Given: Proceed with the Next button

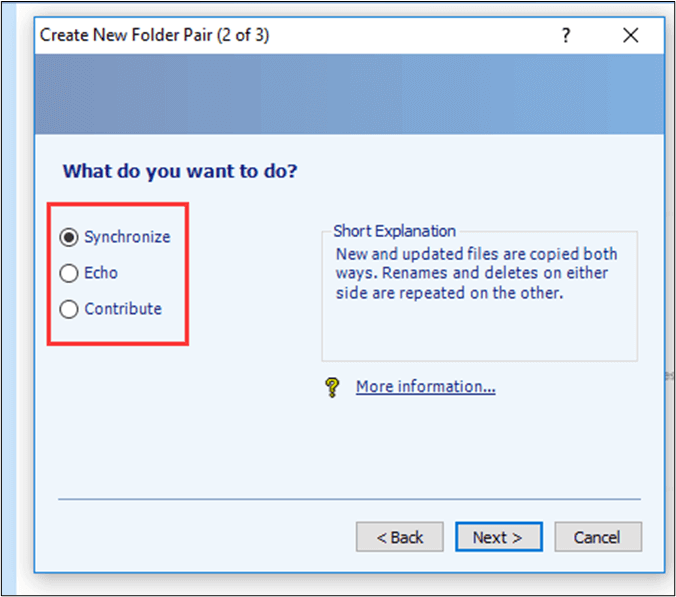Looking at the screenshot, I should coord(498,537).
